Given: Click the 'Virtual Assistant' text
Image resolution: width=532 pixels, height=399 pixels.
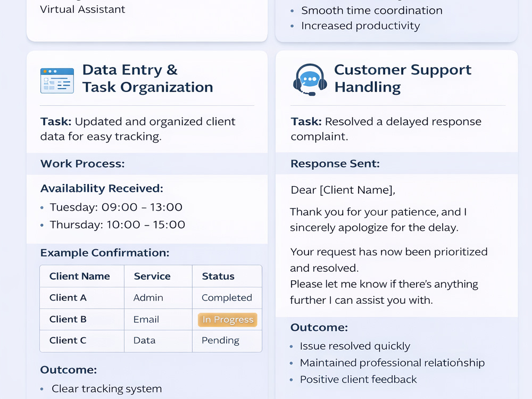Looking at the screenshot, I should [82, 9].
